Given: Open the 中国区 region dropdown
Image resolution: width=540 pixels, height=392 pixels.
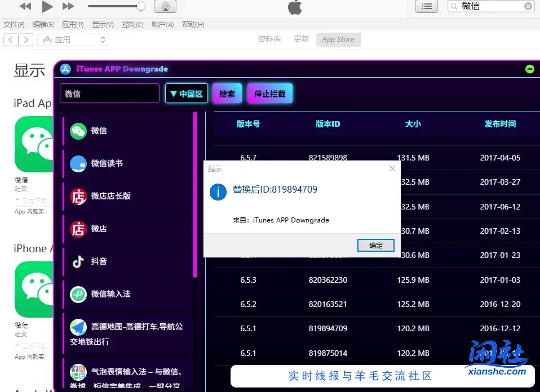Looking at the screenshot, I should point(186,93).
